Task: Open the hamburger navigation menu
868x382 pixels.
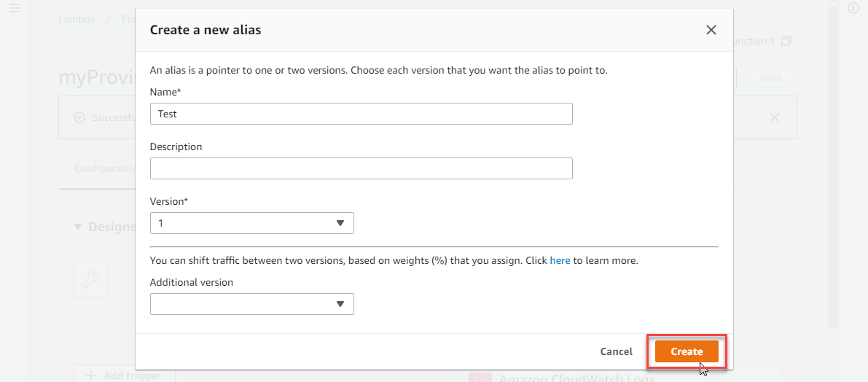Action: (15, 8)
